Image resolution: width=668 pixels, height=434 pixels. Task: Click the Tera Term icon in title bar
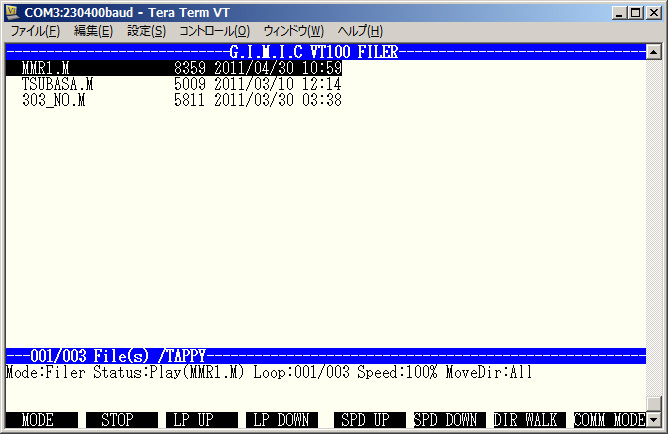tap(13, 11)
